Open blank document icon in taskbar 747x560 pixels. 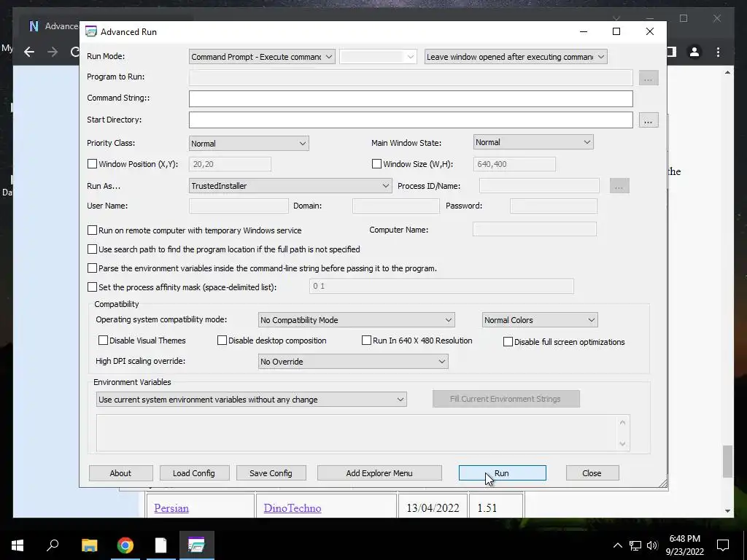(x=160, y=545)
